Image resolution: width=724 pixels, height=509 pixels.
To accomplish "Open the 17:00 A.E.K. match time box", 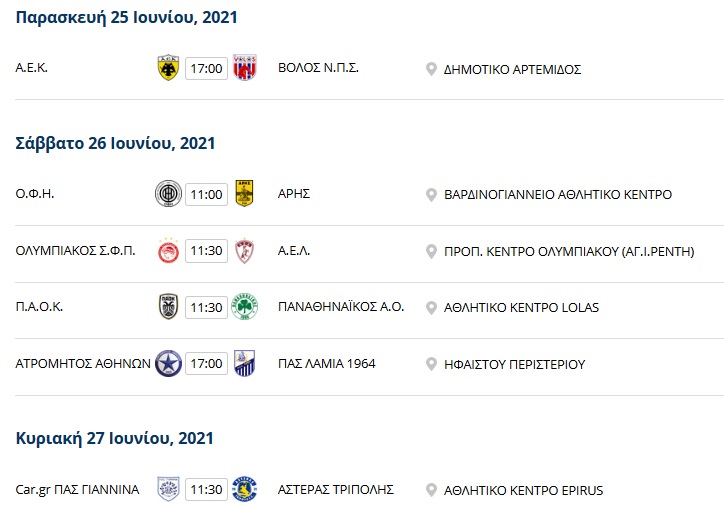I will pos(206,68).
